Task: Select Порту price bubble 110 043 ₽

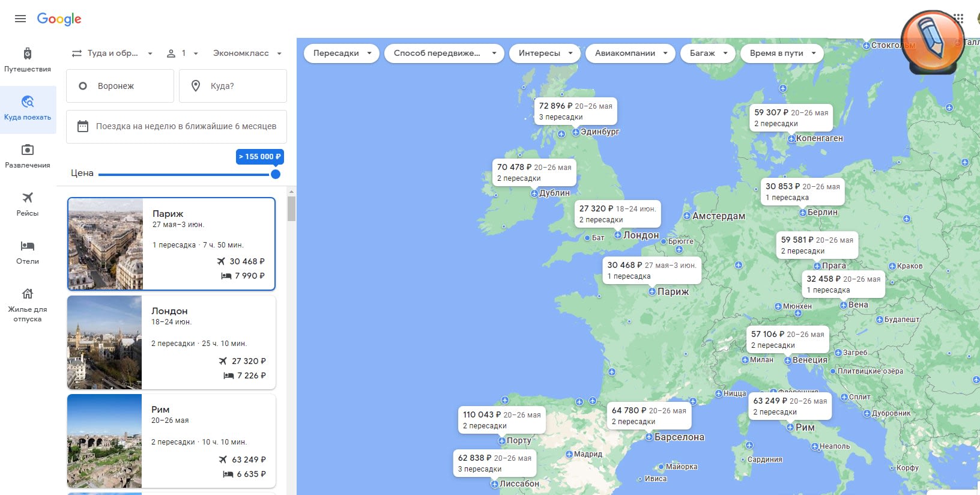Action: pyautogui.click(x=502, y=420)
